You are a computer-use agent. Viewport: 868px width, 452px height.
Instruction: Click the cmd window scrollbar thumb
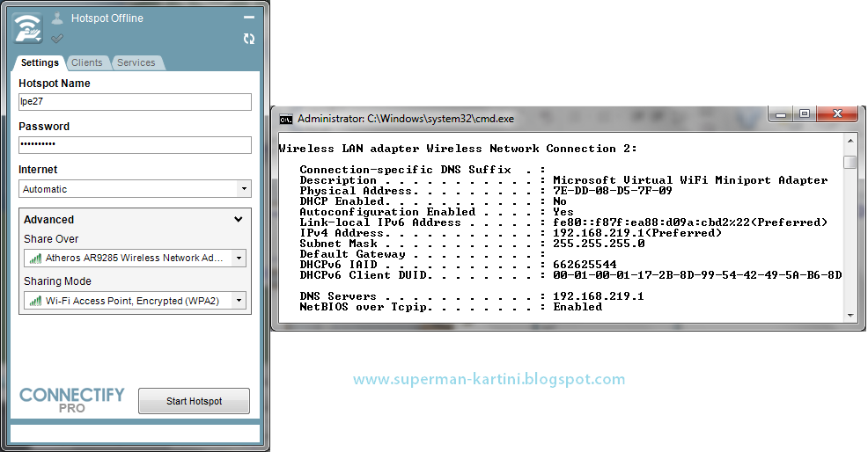point(850,162)
